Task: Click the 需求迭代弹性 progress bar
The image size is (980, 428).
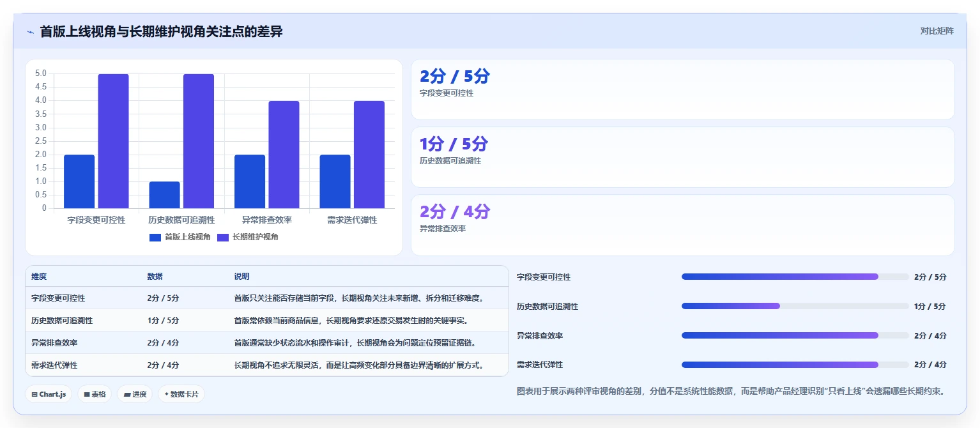Action: pos(795,365)
